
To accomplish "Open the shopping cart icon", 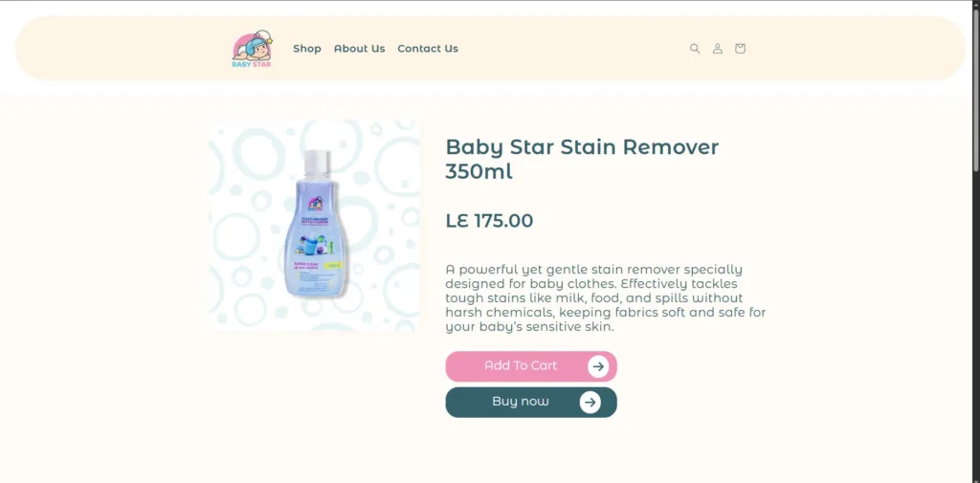I will (x=740, y=49).
